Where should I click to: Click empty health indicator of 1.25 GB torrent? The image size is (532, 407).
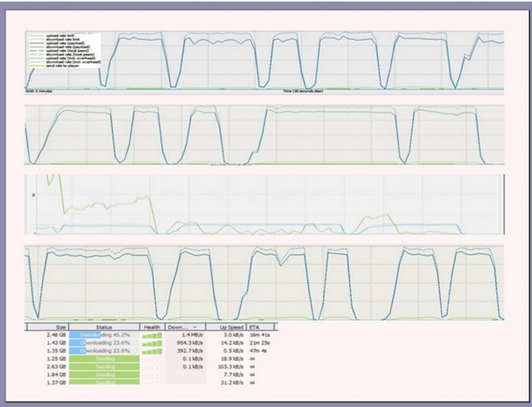[x=152, y=359]
